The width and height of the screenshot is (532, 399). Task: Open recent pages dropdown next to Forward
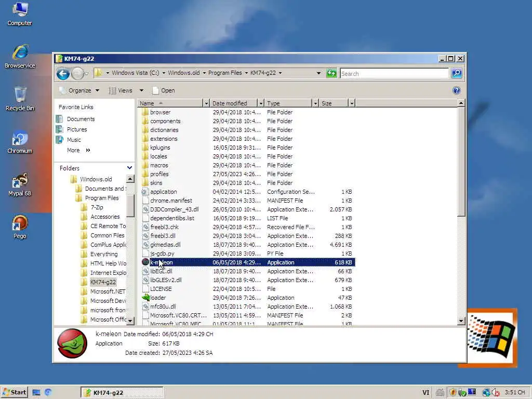[x=87, y=73]
